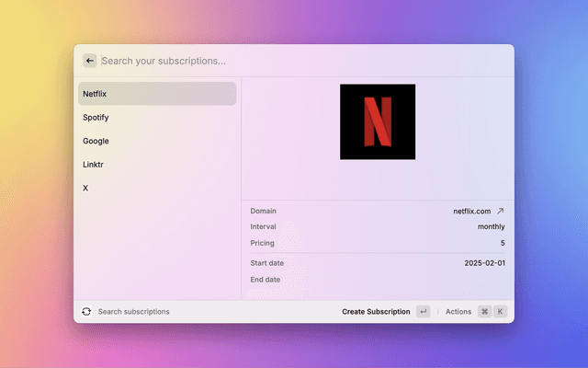Open the netflix.com domain link

pos(471,211)
